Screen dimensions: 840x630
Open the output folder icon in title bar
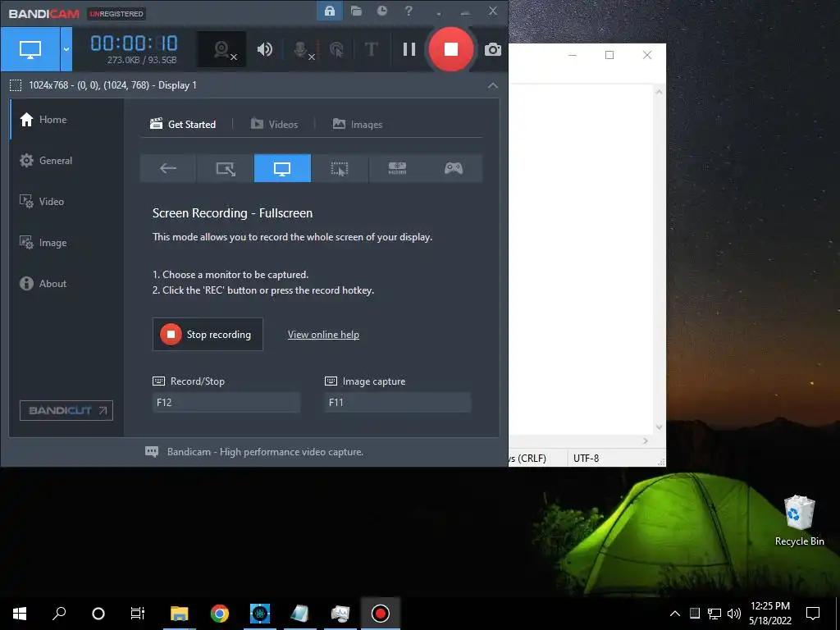tap(356, 11)
